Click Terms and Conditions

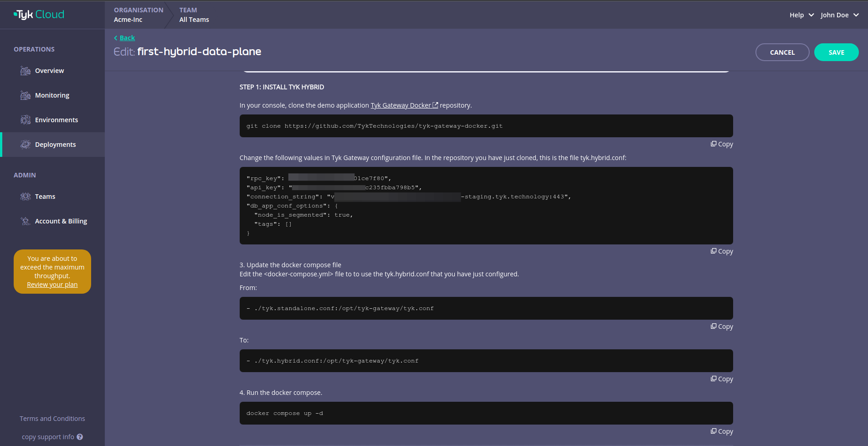coord(52,418)
